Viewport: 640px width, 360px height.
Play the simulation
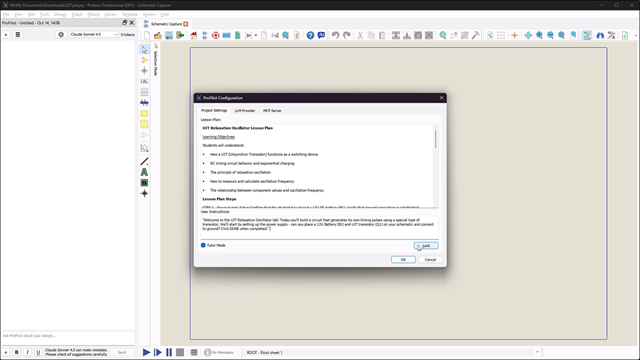(x=147, y=352)
